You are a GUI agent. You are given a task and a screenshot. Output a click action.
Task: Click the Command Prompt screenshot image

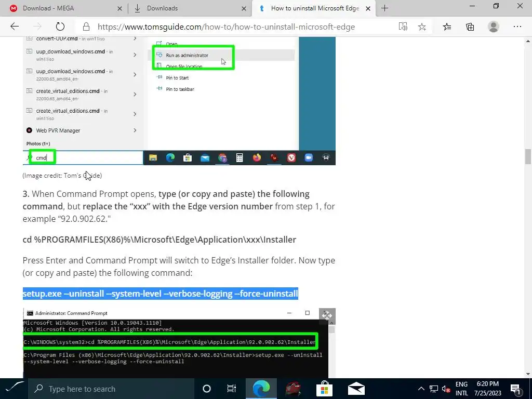[x=179, y=343]
